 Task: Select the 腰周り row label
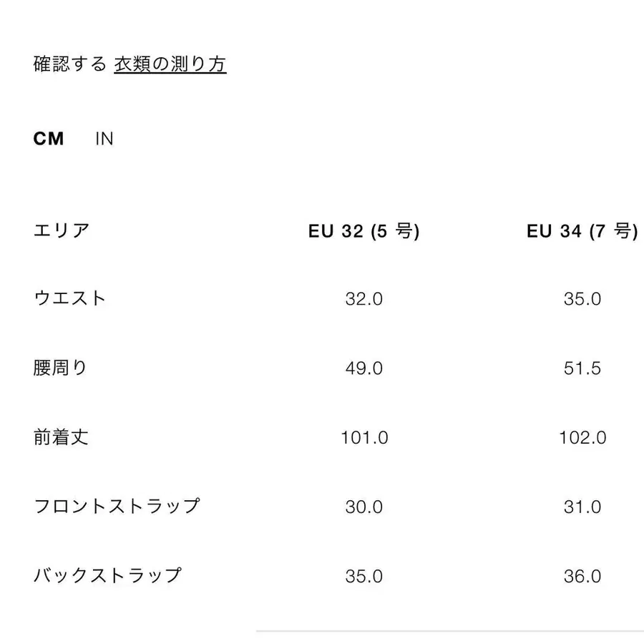click(62, 368)
